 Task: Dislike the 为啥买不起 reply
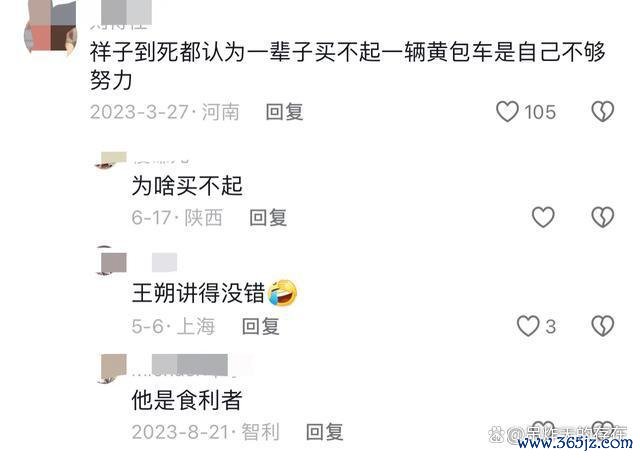tap(603, 217)
